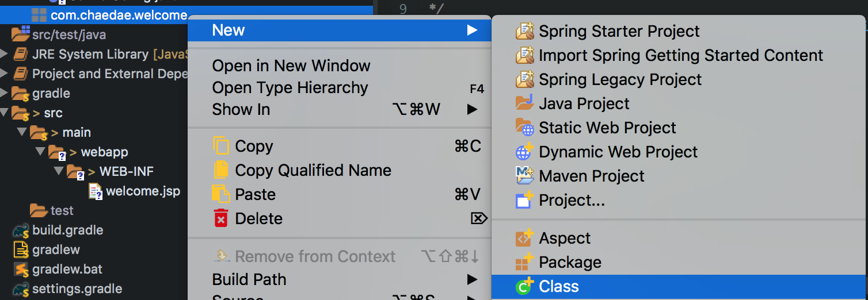Click the Maven Project icon

[524, 176]
